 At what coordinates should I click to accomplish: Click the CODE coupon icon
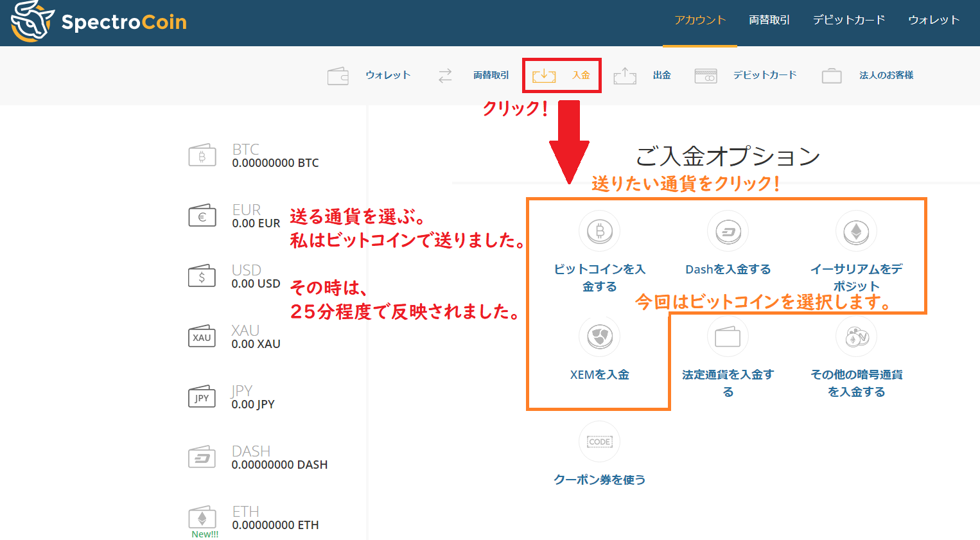[x=599, y=441]
